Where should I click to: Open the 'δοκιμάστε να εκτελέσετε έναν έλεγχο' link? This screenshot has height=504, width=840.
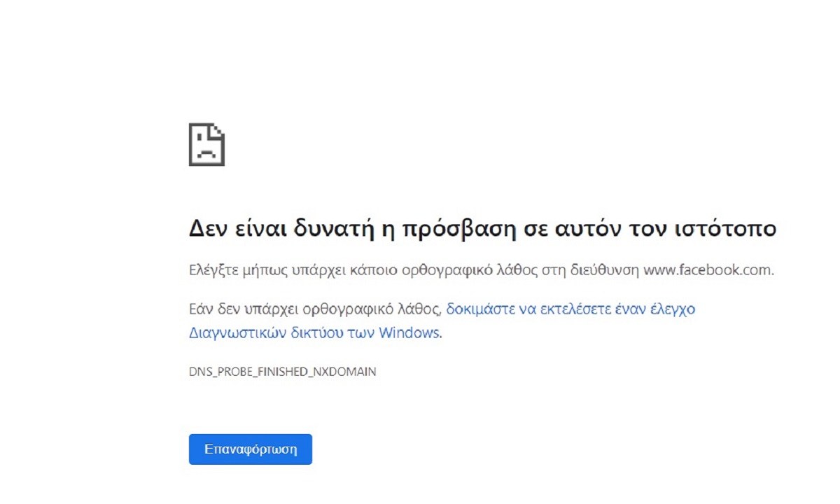click(x=570, y=309)
